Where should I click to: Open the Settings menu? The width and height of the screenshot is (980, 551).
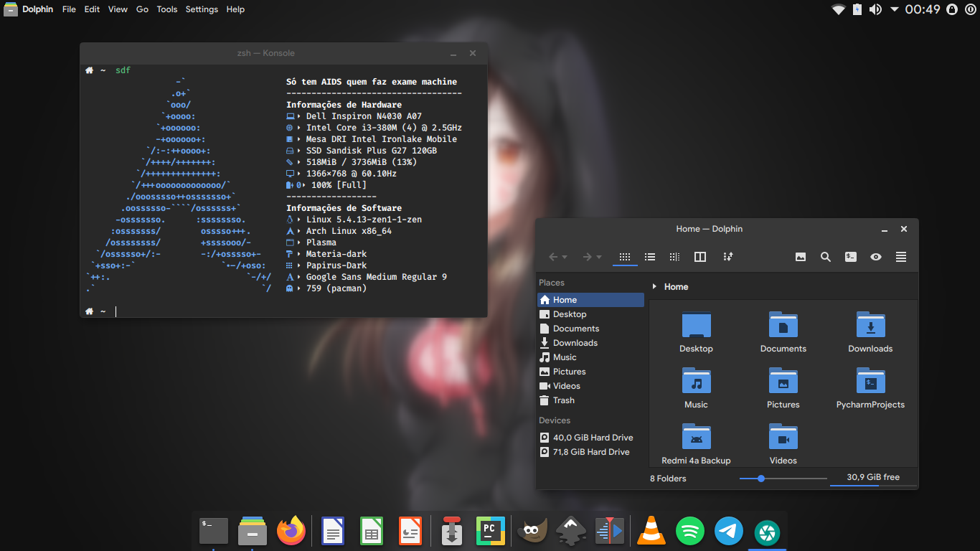202,9
